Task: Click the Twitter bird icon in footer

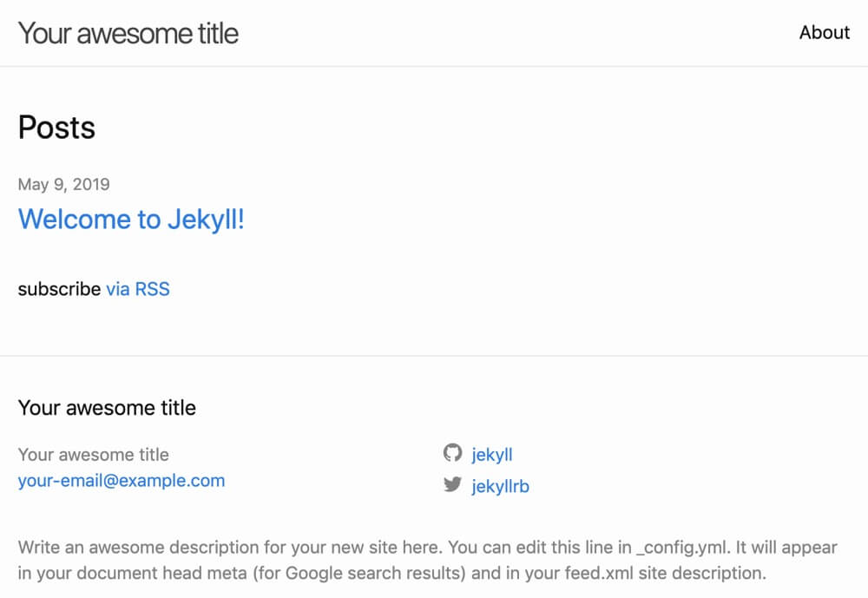Action: pos(452,484)
